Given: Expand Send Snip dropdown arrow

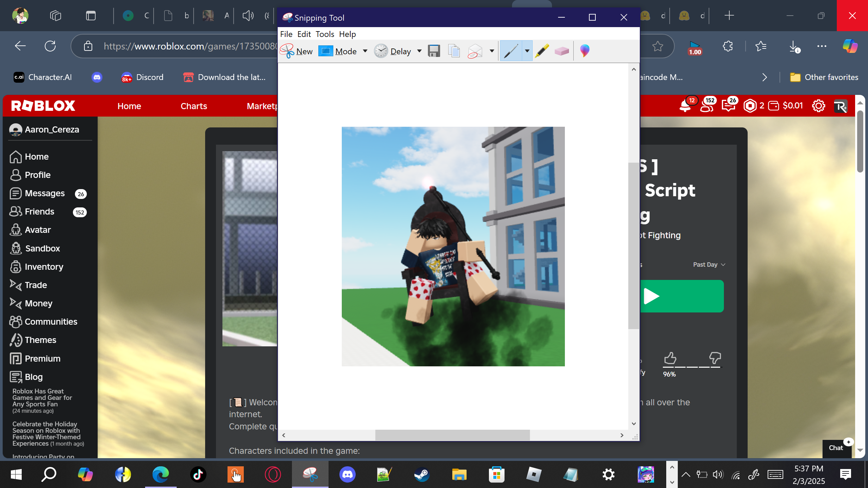Looking at the screenshot, I should (x=492, y=51).
